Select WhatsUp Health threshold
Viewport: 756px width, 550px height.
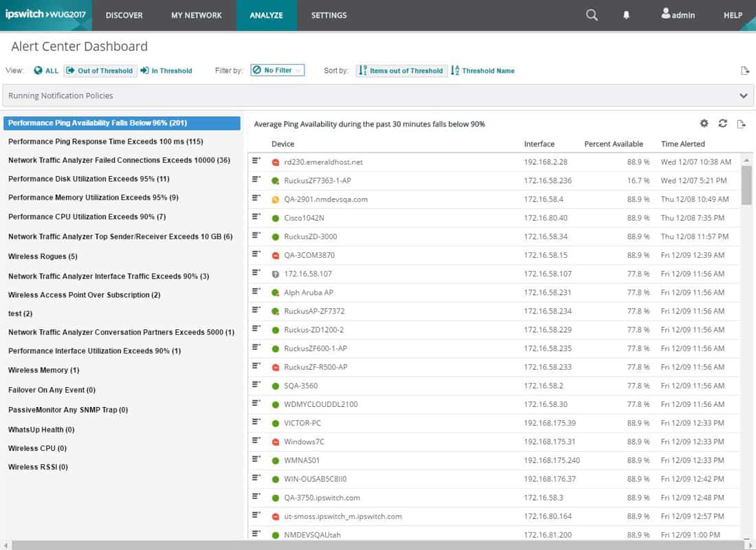(x=41, y=430)
